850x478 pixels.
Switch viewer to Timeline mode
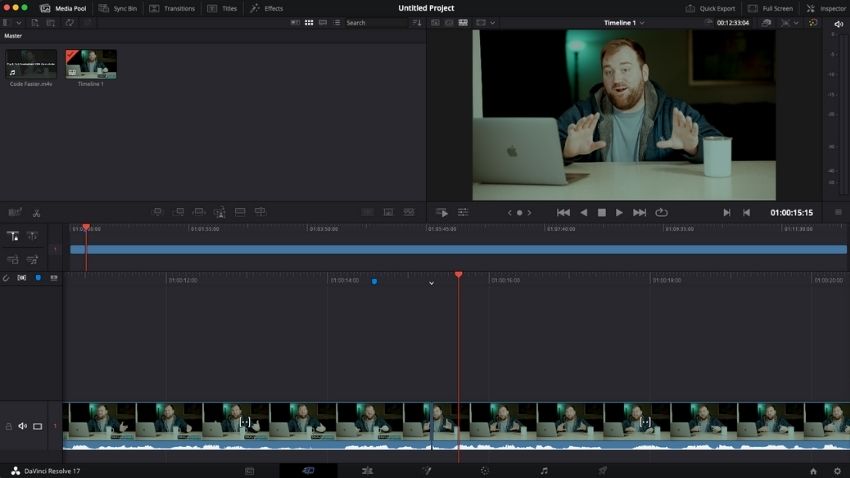[463, 23]
